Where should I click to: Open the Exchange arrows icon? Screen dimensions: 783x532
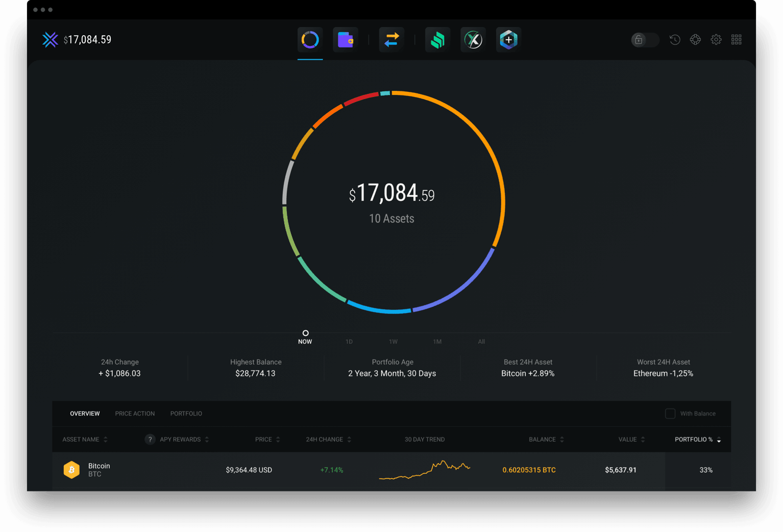point(391,39)
